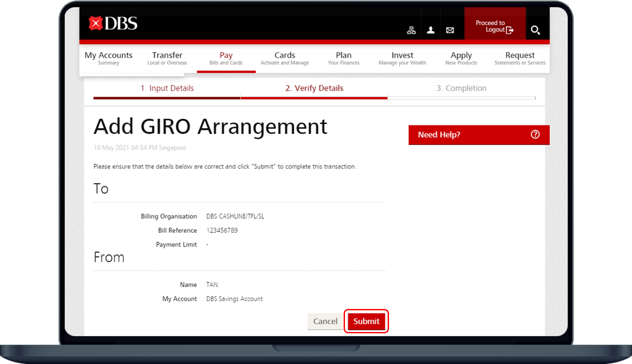
Task: Submit the GIRO arrangement
Action: pyautogui.click(x=366, y=321)
